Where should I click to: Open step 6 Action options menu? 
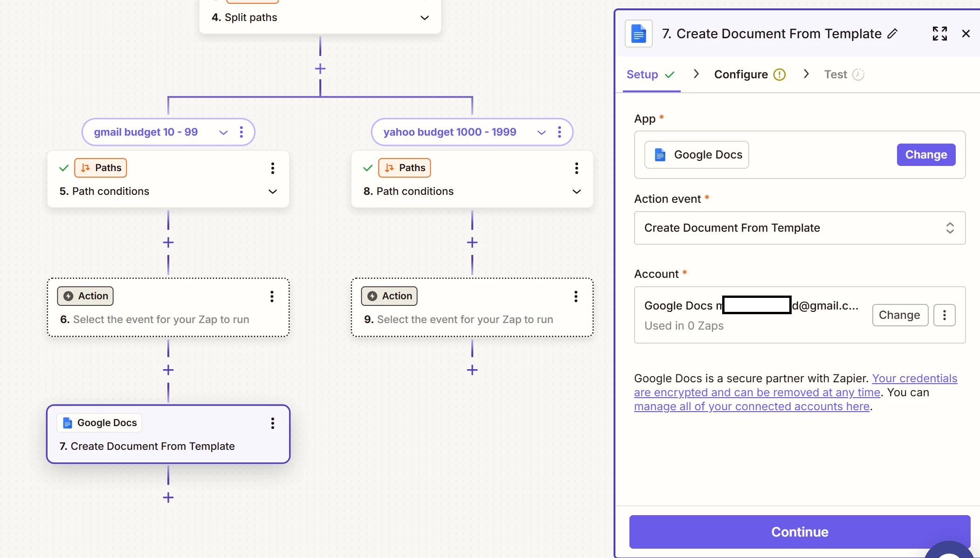point(272,296)
